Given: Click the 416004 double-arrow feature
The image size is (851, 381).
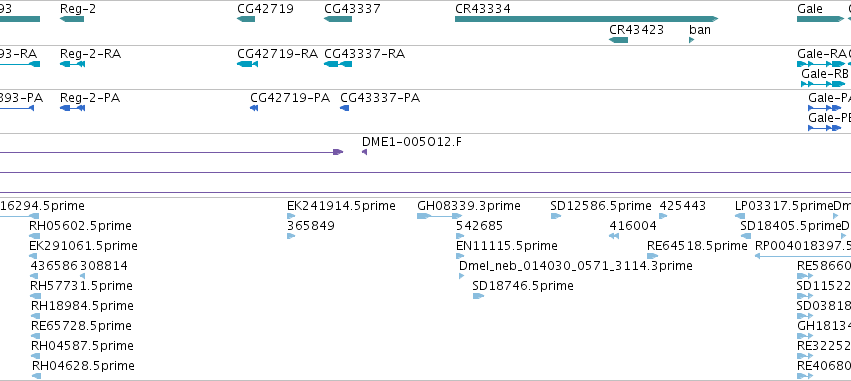Looking at the screenshot, I should pos(614,236).
